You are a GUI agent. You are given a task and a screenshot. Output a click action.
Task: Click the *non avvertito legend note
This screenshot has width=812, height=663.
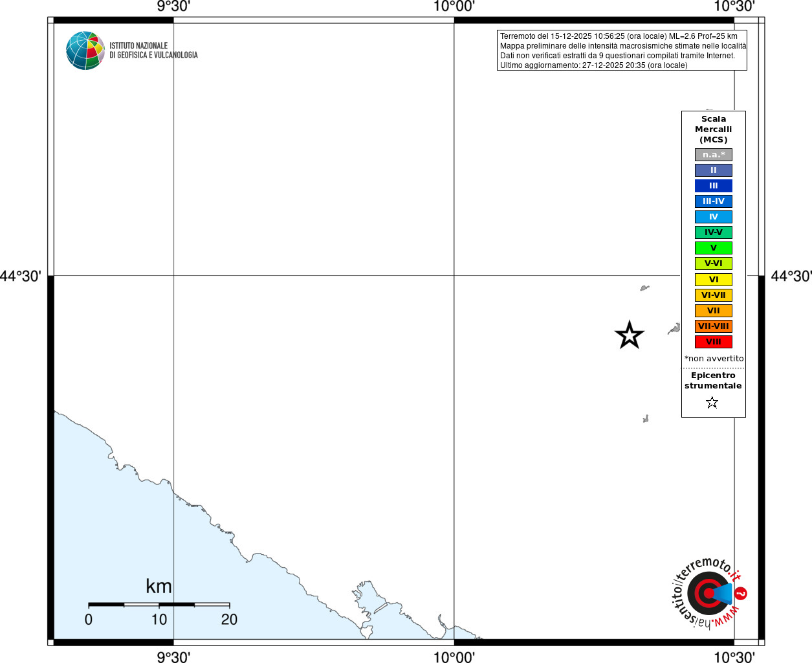714,359
